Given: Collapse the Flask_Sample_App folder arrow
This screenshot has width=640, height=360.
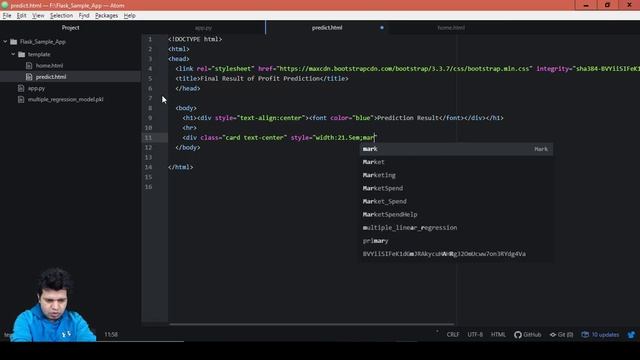Looking at the screenshot, I should [x=5, y=42].
